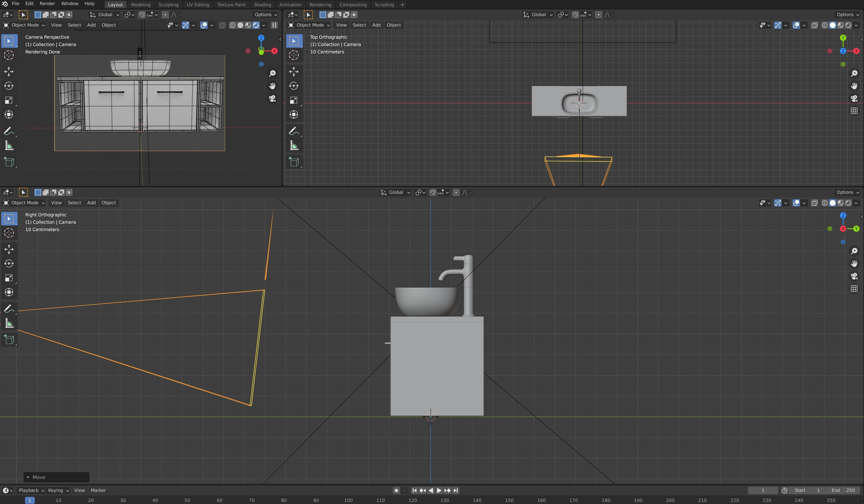Open Global orientation dropdown in Top viewport
864x504 pixels.
pyautogui.click(x=538, y=15)
